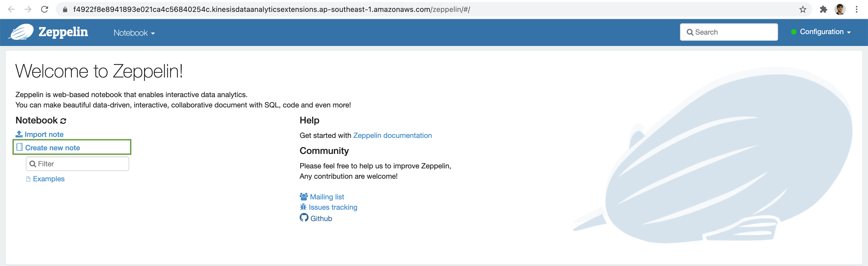Click the 'Welcome to Zeppelin!' heading
Image resolution: width=868 pixels, height=266 pixels.
click(99, 71)
